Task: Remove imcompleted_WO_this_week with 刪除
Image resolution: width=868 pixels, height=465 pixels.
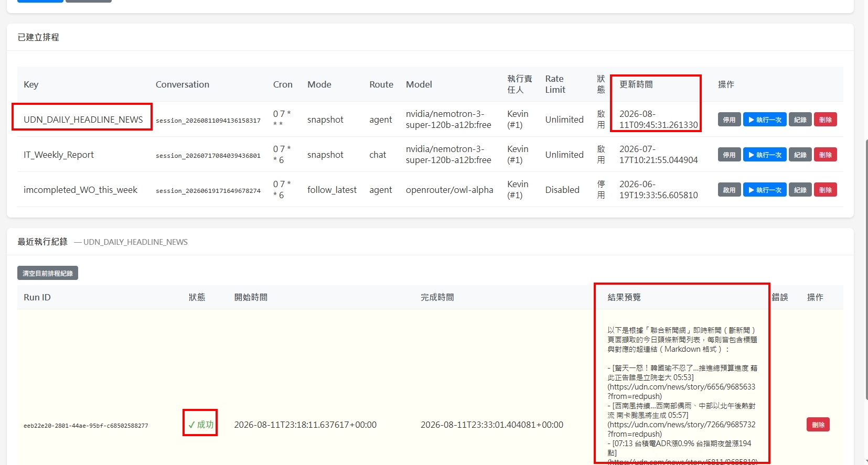Action: [x=826, y=190]
